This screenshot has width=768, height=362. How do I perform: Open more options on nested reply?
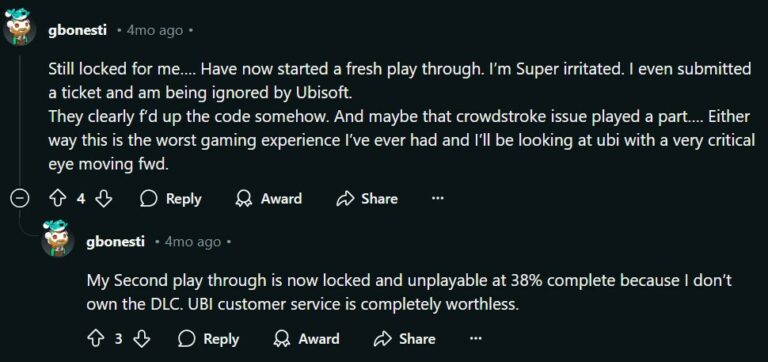(x=475, y=338)
